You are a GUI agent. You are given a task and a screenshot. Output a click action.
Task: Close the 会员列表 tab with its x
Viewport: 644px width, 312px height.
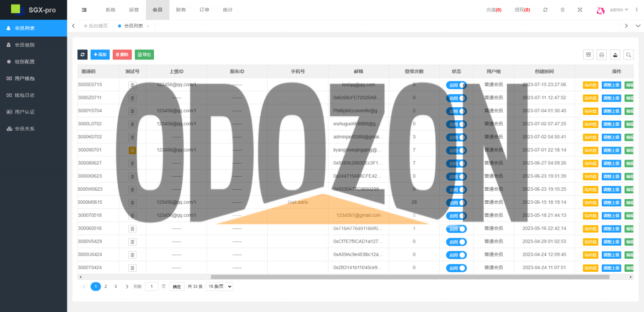click(148, 26)
